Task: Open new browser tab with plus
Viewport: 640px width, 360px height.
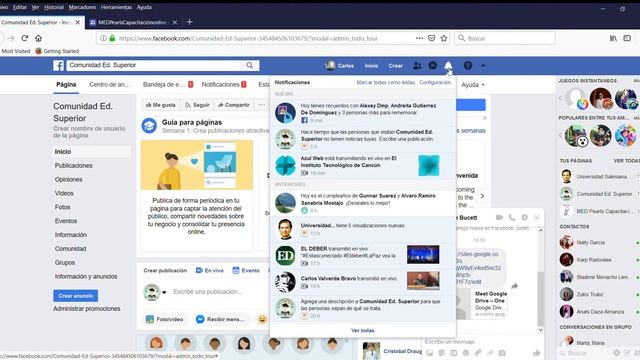Action: 189,22
